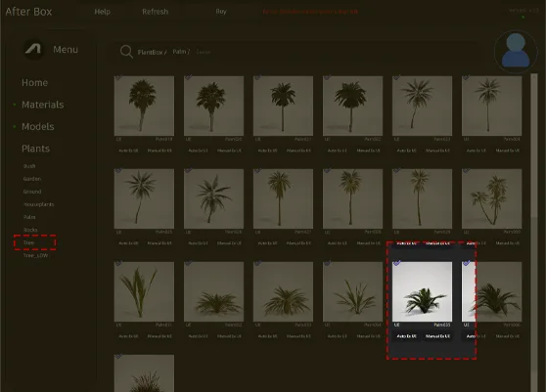Toggle checkmark on Palm022 thumbnail
546x392 pixels.
pos(327,77)
